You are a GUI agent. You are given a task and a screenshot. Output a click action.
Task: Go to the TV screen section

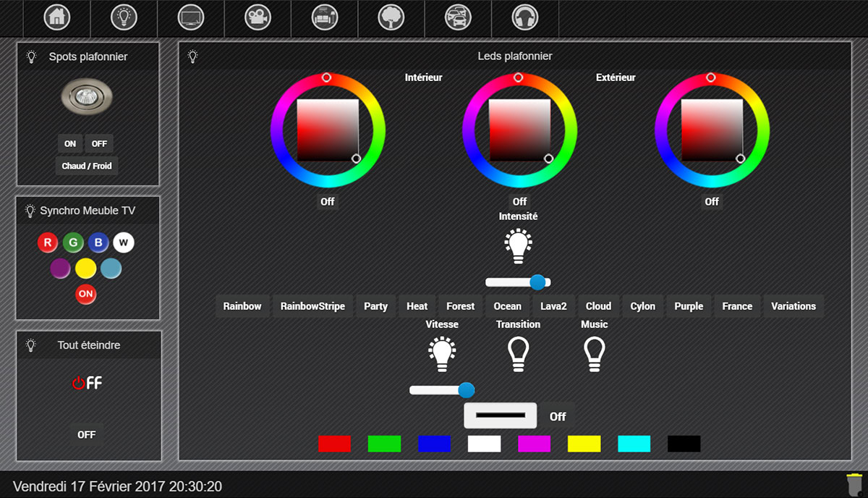coord(191,17)
